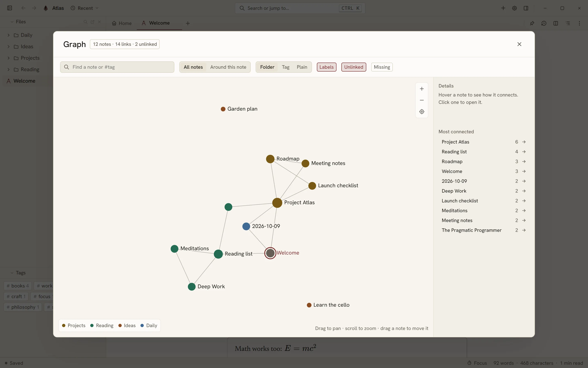Open split view icon in note toolbar
588x368 pixels.
click(x=556, y=23)
